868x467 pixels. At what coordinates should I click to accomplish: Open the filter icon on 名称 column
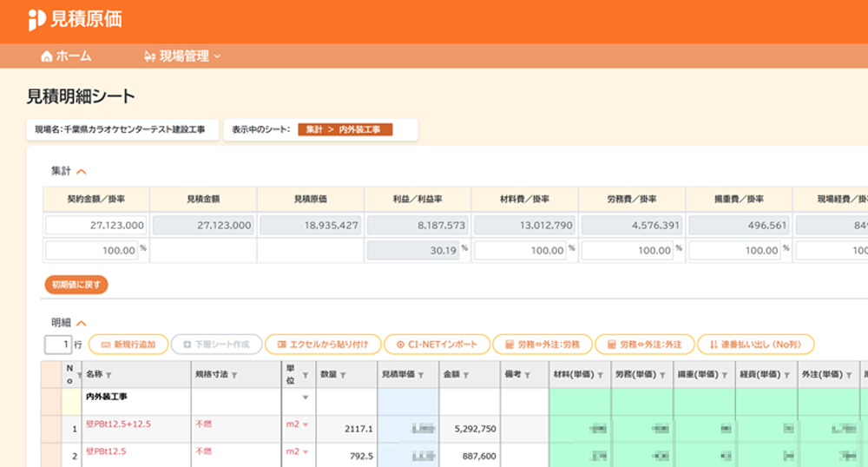click(x=108, y=375)
